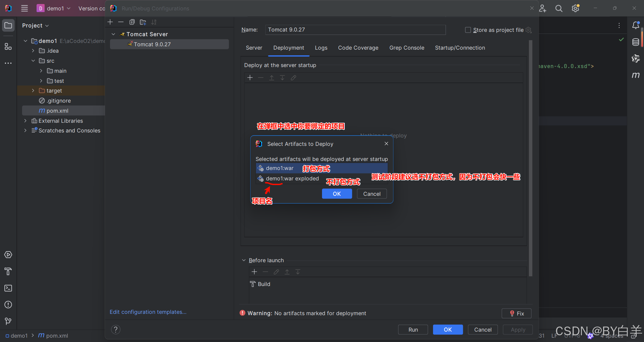Viewport: 644px width, 342px height.
Task: Open the main hamburger menu
Action: tap(24, 8)
